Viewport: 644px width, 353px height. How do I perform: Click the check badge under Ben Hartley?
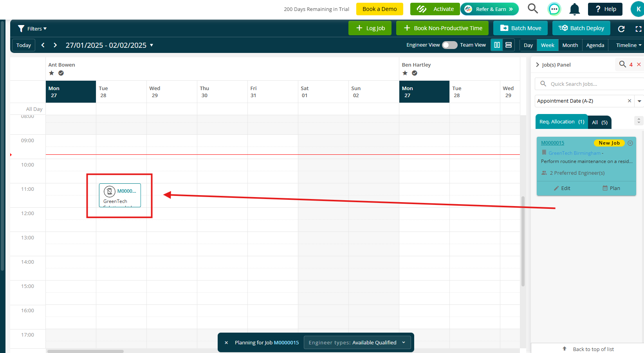coord(415,73)
